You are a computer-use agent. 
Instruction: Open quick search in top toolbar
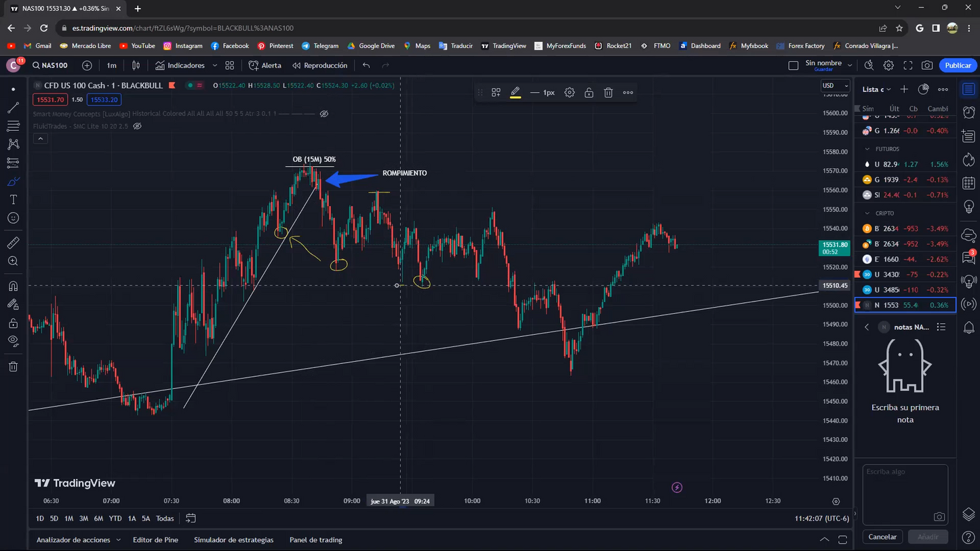pyautogui.click(x=869, y=66)
